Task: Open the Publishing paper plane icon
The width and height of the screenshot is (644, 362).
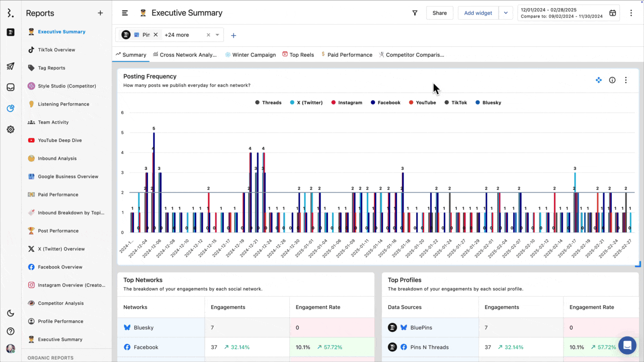Action: [x=11, y=66]
